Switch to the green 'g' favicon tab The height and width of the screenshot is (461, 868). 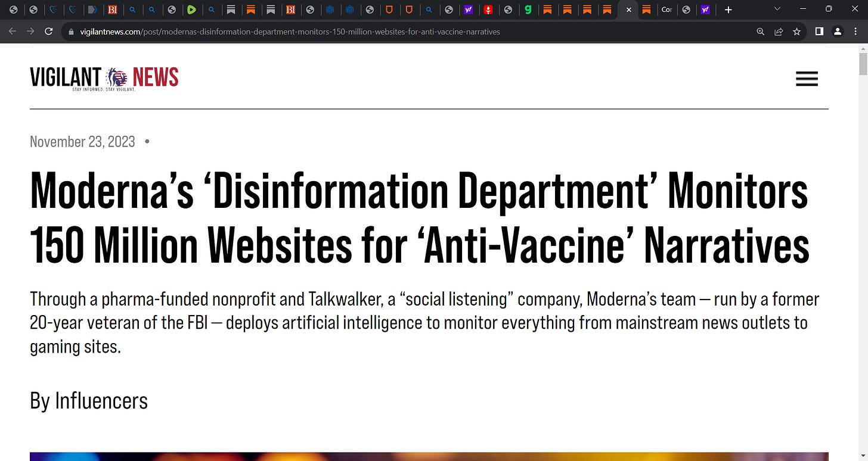(x=528, y=10)
